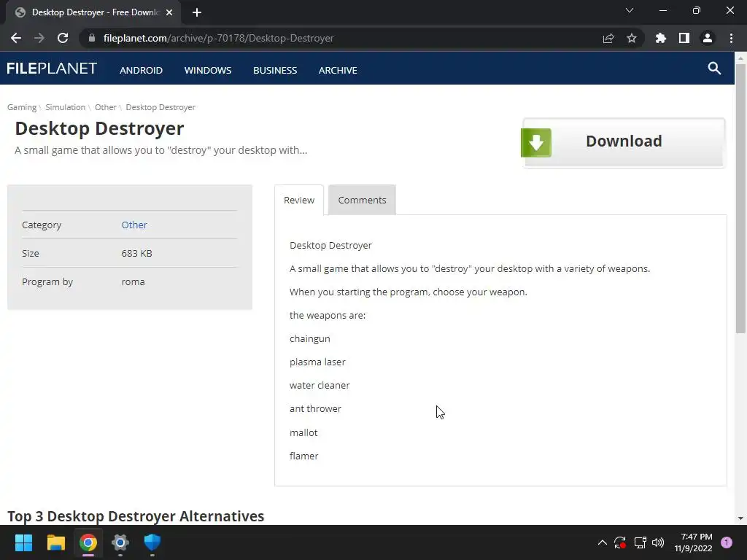Open Windows Security shield in taskbar
This screenshot has width=747, height=560.
coord(152,542)
